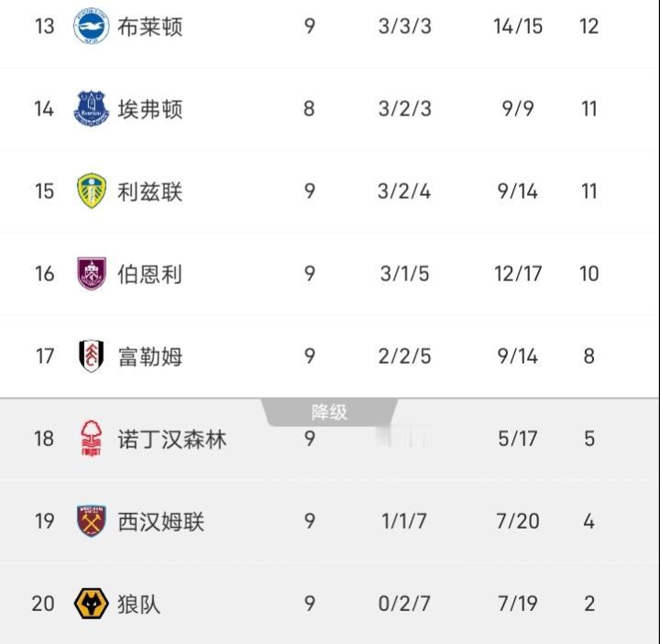This screenshot has width=660, height=644.
Task: Tap the Fulham club badge
Action: point(92,355)
